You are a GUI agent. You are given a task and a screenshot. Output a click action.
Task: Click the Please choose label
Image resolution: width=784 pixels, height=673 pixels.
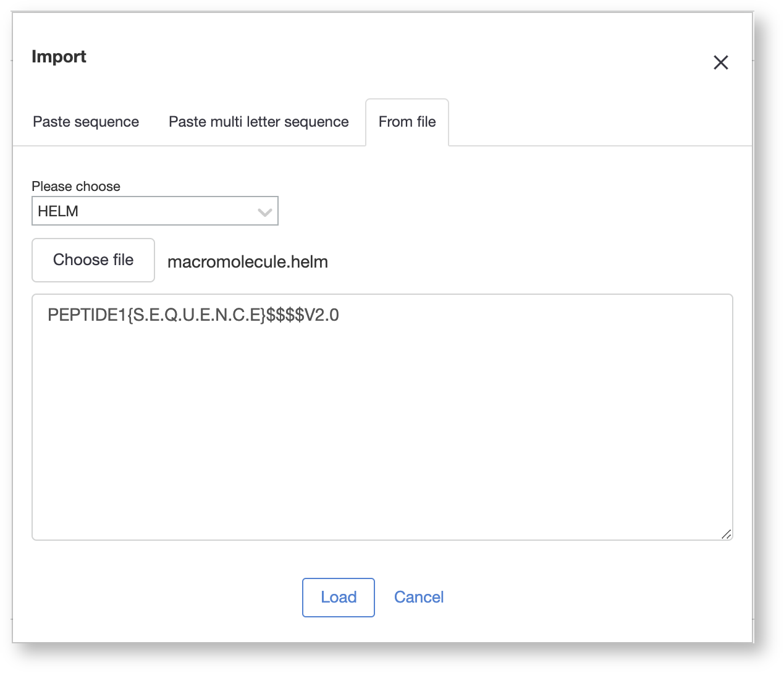75,186
